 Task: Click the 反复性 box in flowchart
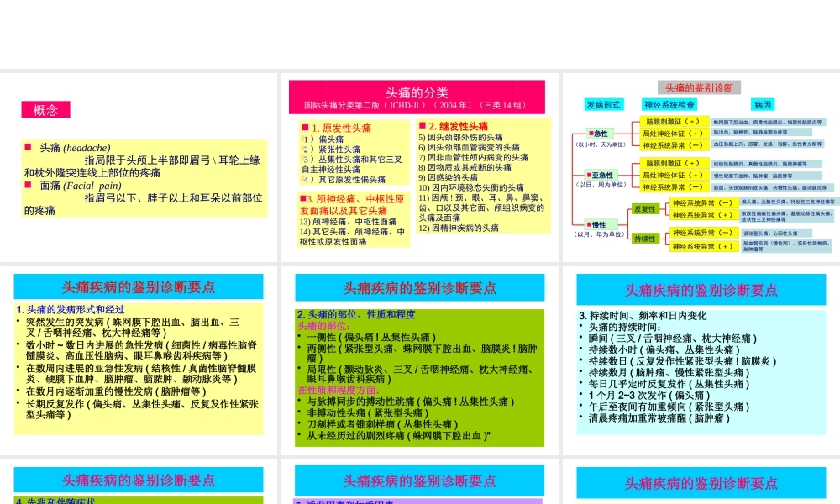(x=644, y=209)
